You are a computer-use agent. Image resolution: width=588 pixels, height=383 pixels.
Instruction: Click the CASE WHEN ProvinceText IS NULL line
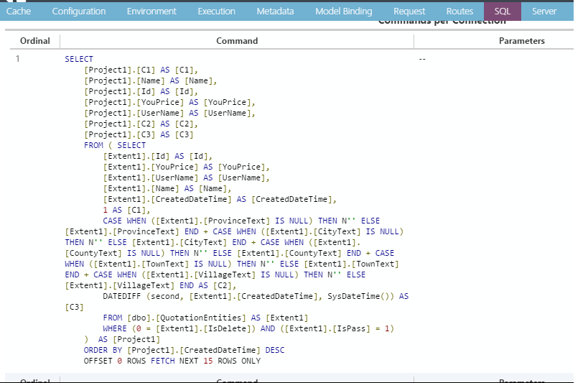(x=241, y=221)
